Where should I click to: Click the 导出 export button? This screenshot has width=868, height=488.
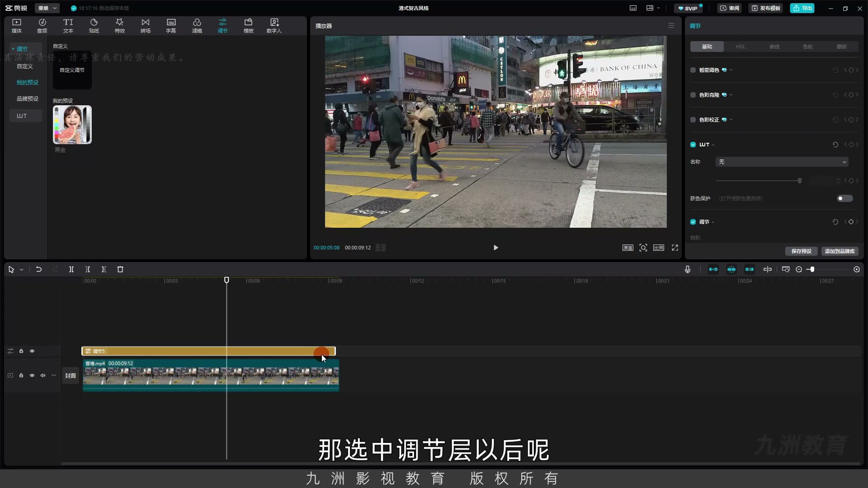coord(802,8)
